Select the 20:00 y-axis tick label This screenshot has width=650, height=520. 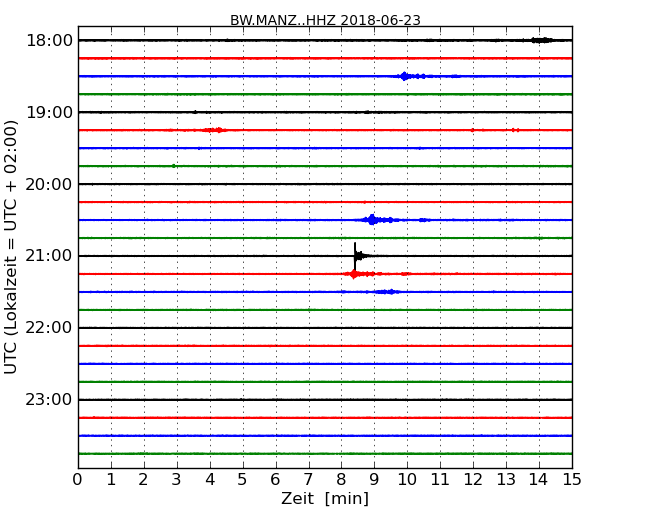tap(48, 184)
